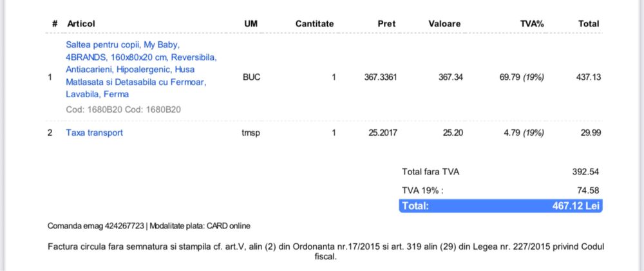Image resolution: width=644 pixels, height=271 pixels.
Task: Click the Valoare column header
Action: [444, 24]
